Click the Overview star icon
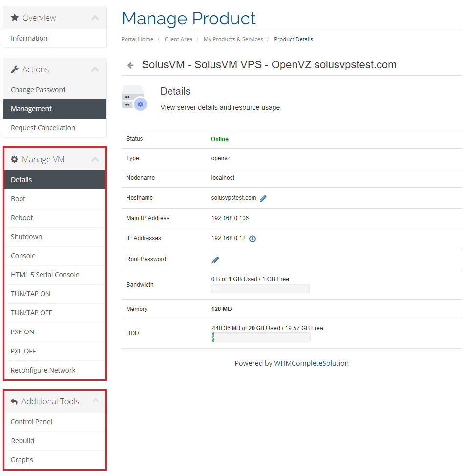The image size is (464, 476). [x=15, y=18]
